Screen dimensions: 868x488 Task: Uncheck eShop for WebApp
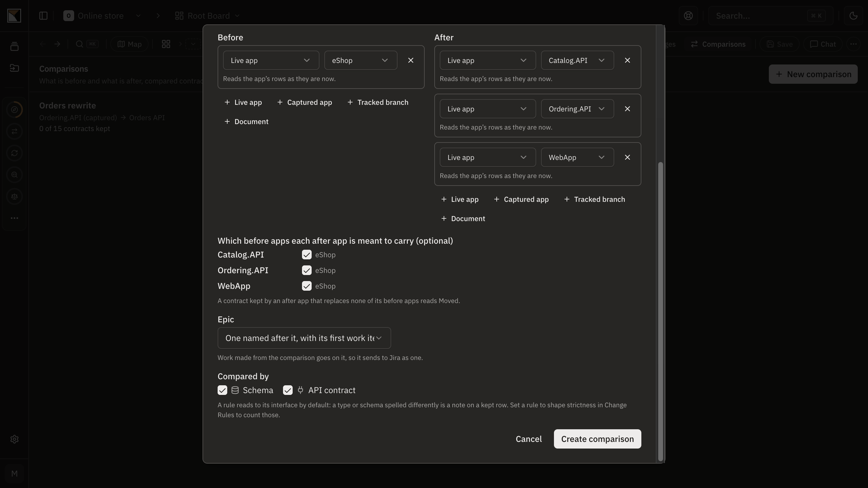click(306, 286)
